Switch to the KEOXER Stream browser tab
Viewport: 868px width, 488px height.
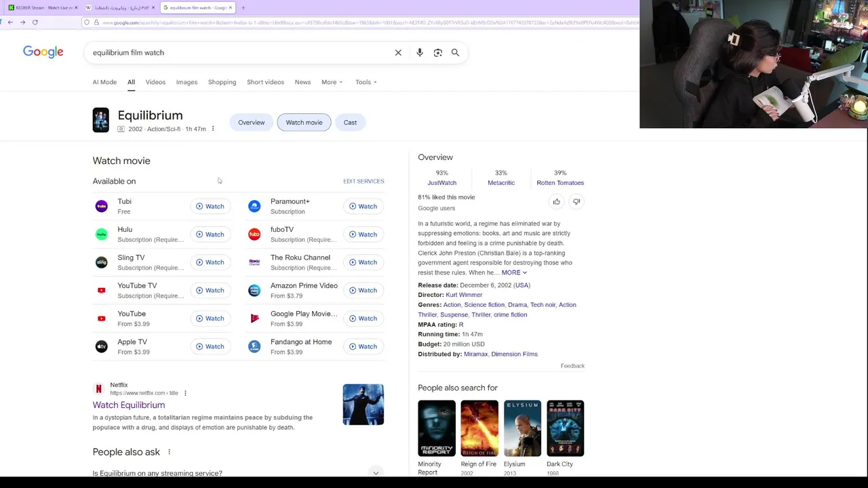point(42,7)
